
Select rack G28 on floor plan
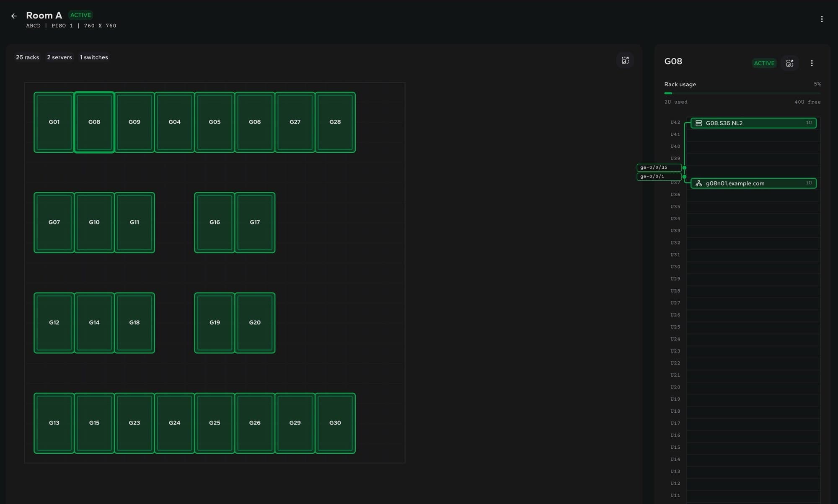tap(335, 122)
